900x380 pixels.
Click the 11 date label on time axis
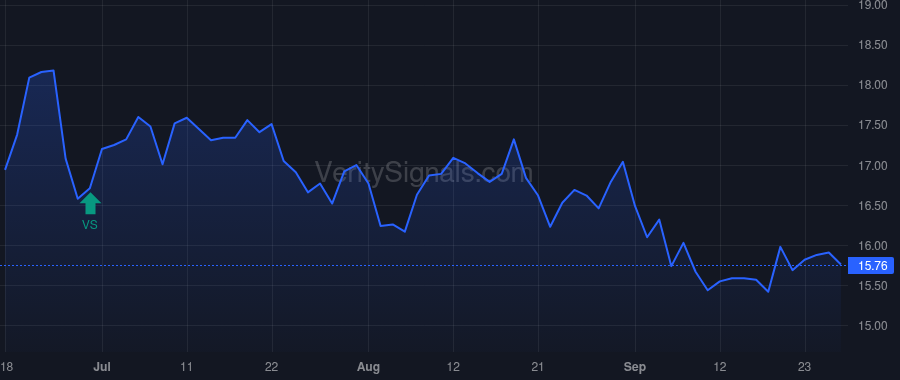(x=187, y=367)
